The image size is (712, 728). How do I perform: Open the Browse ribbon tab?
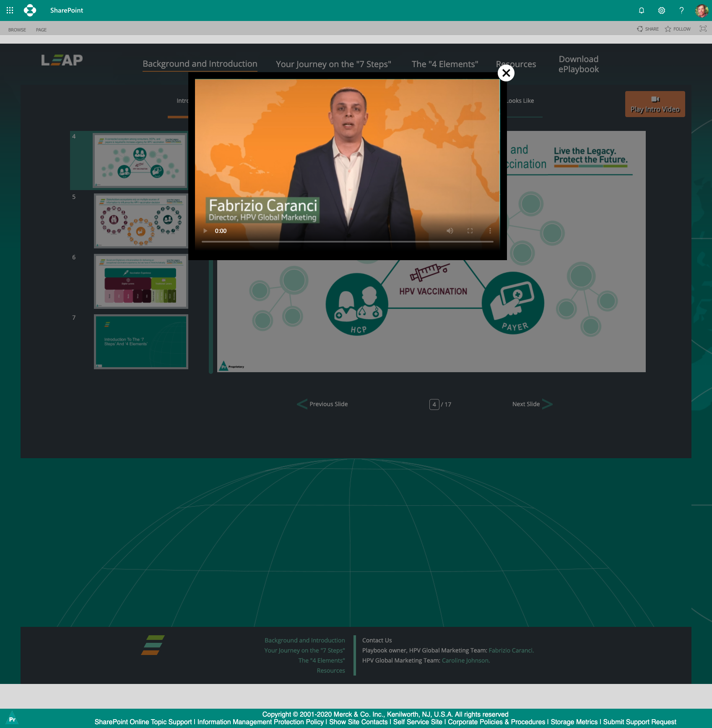pos(17,30)
